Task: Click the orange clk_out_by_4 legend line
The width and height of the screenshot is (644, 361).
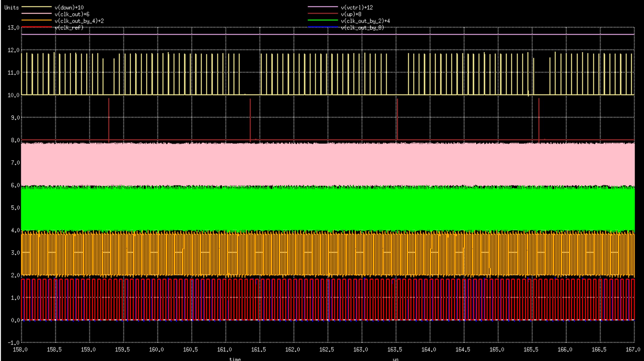Action: (36, 20)
